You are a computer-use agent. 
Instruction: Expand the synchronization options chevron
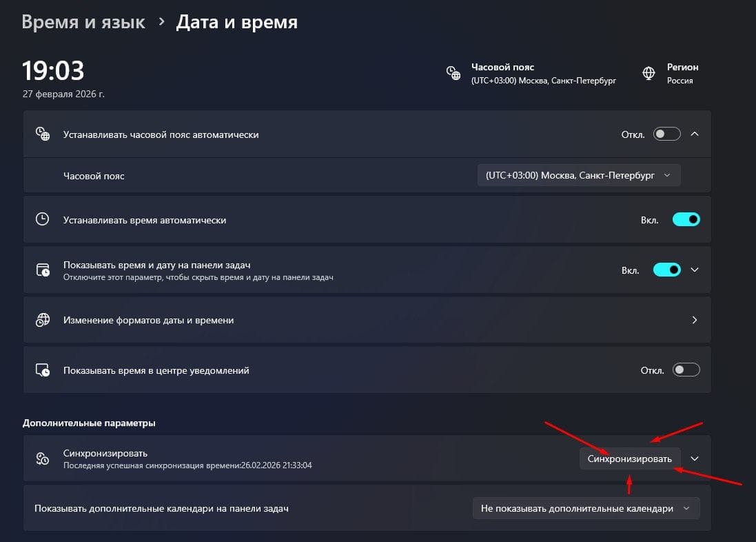tap(695, 459)
